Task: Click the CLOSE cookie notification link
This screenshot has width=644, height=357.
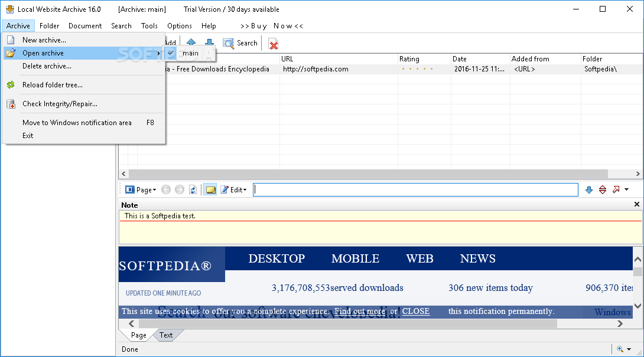Action: [x=415, y=311]
